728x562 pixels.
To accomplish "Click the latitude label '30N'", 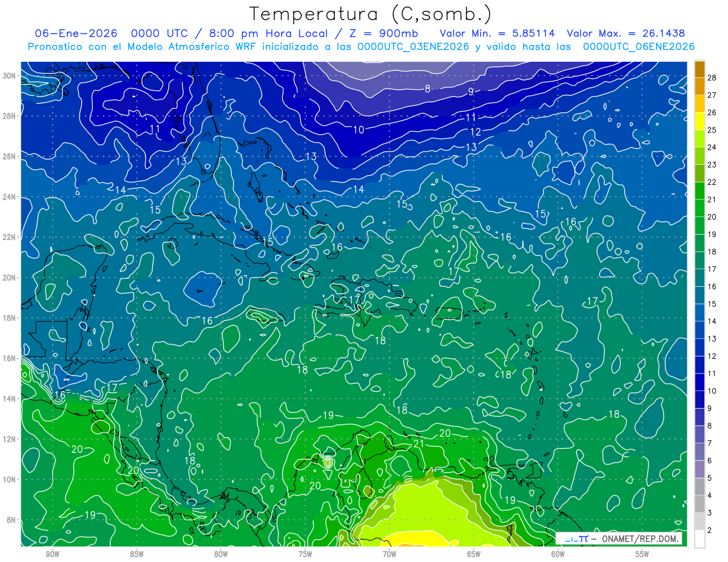I will click(10, 76).
